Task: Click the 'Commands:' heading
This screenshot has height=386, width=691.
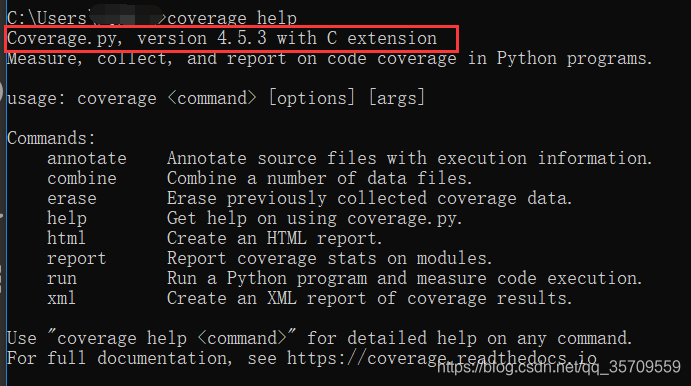Action: pos(51,138)
